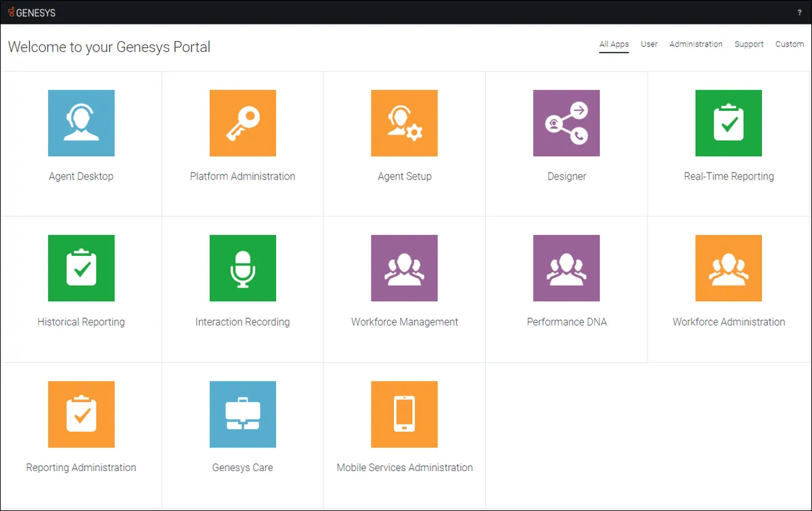
Task: Open Real-Time Reporting clipboard icon
Action: [x=728, y=123]
